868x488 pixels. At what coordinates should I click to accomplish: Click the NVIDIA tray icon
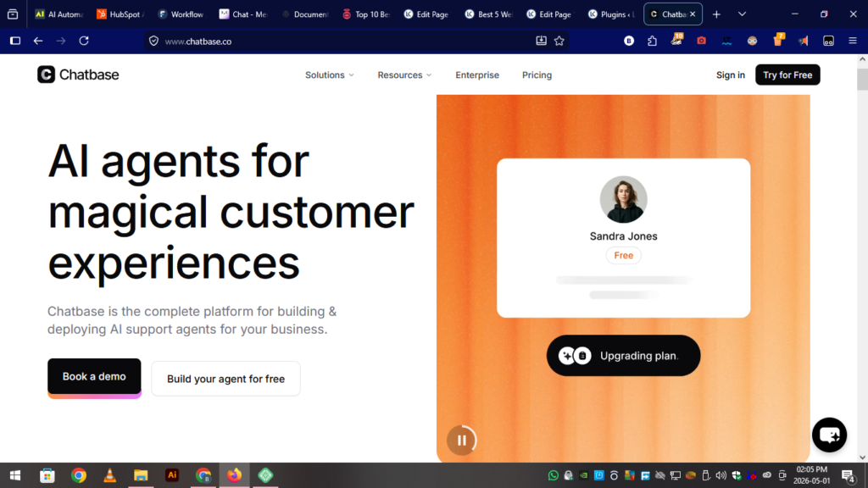(583, 475)
